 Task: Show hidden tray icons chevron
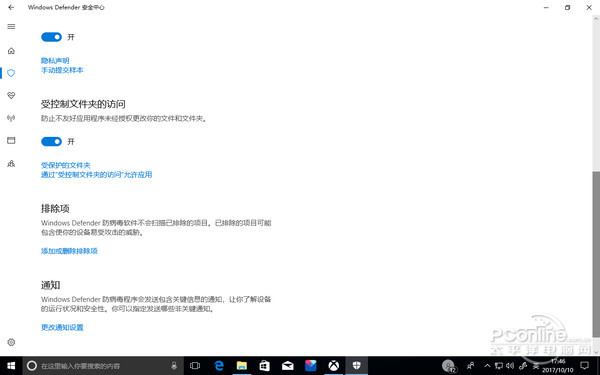click(x=487, y=366)
